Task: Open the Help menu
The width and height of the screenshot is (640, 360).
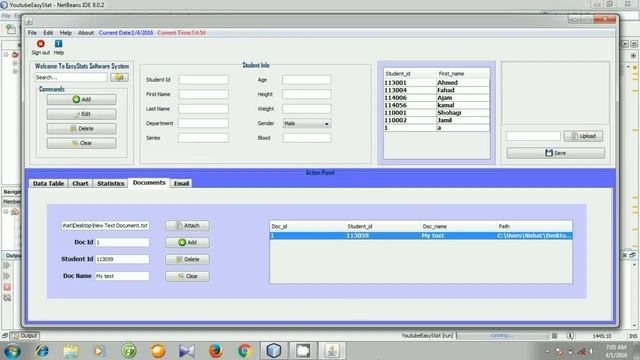Action: click(65, 33)
